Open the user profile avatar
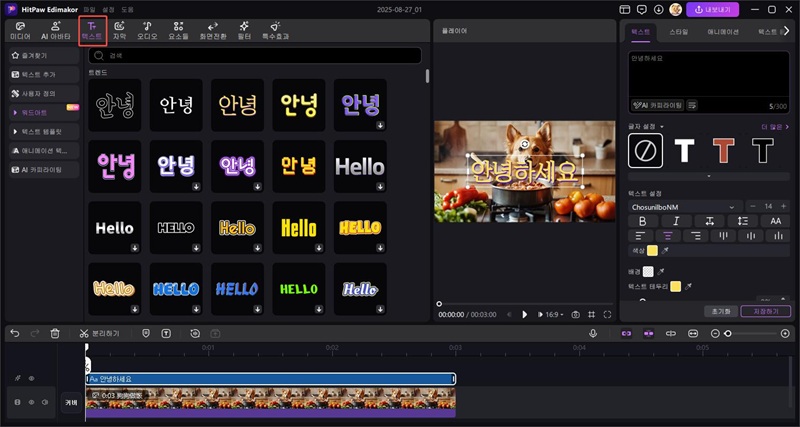 coord(676,10)
